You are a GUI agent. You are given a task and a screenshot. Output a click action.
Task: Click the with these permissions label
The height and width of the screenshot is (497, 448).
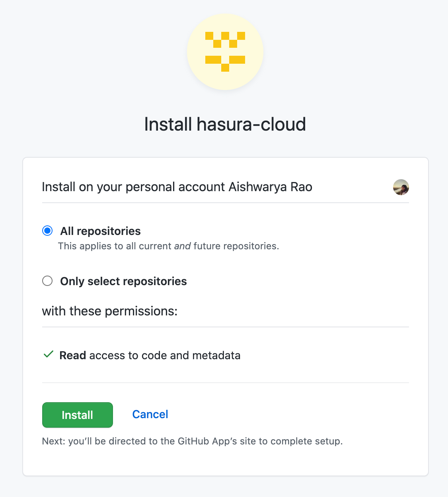click(x=110, y=311)
